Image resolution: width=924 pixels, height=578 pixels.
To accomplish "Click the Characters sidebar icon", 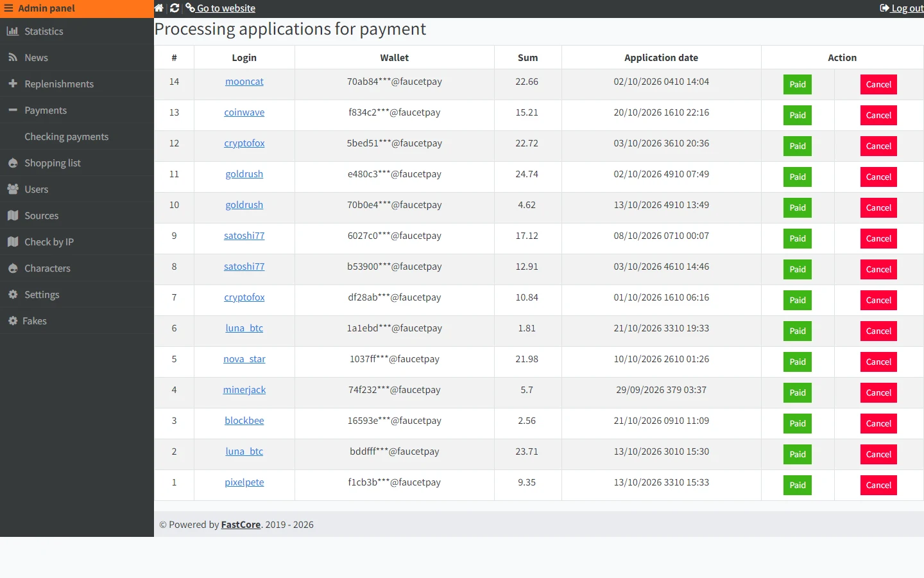I will [13, 268].
